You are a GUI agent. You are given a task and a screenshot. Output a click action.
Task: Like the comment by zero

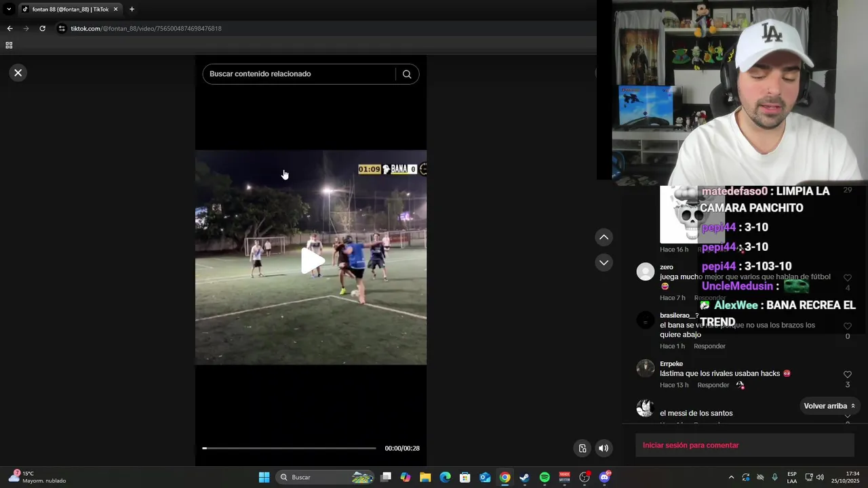(x=847, y=278)
